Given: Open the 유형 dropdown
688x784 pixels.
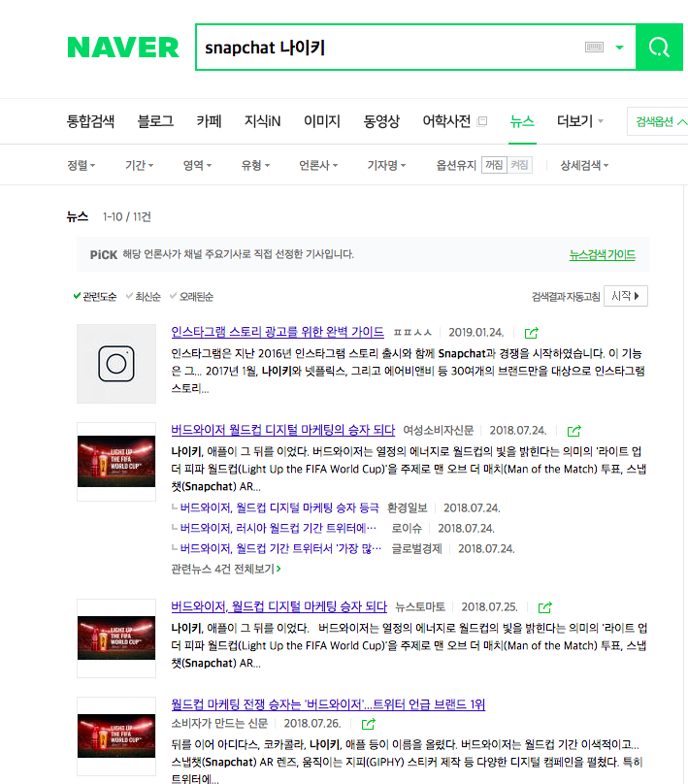Looking at the screenshot, I should point(255,165).
